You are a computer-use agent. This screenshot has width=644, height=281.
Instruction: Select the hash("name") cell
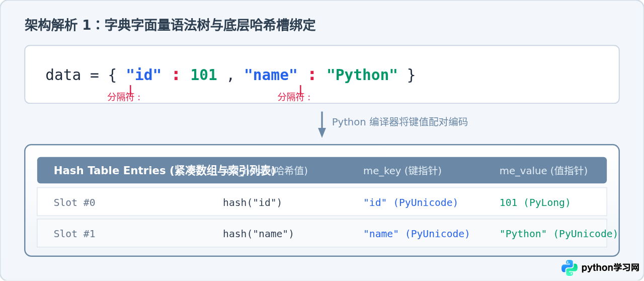tap(259, 234)
